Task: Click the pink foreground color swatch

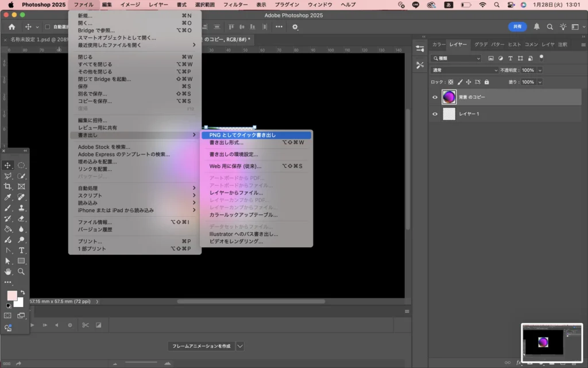Action: [12, 296]
